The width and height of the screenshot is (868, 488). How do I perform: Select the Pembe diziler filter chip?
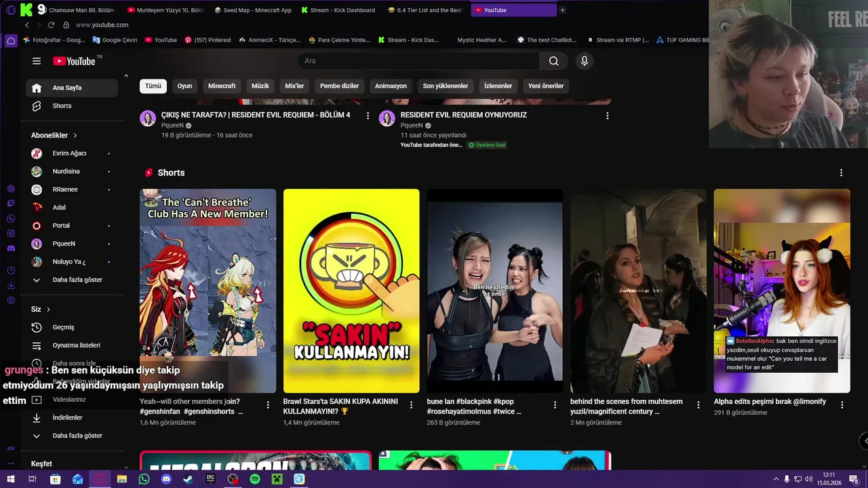click(339, 86)
